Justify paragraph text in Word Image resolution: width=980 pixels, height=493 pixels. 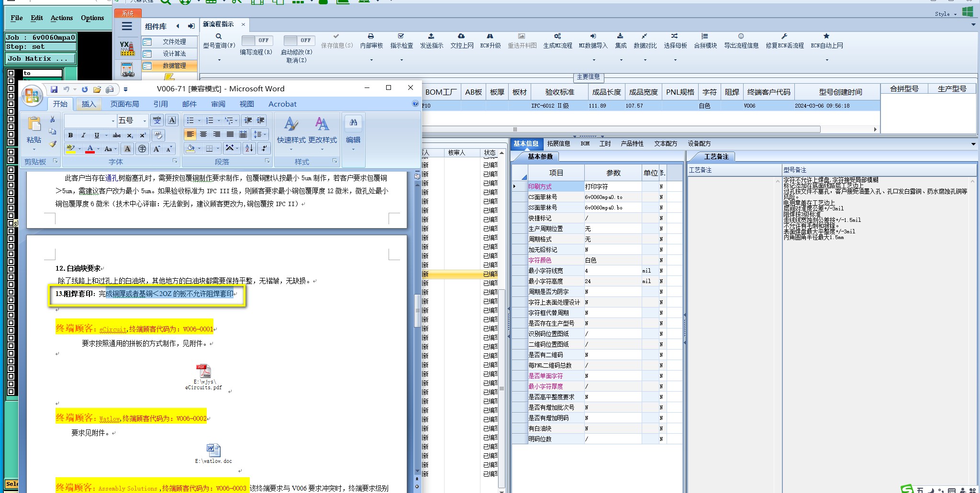pos(230,134)
